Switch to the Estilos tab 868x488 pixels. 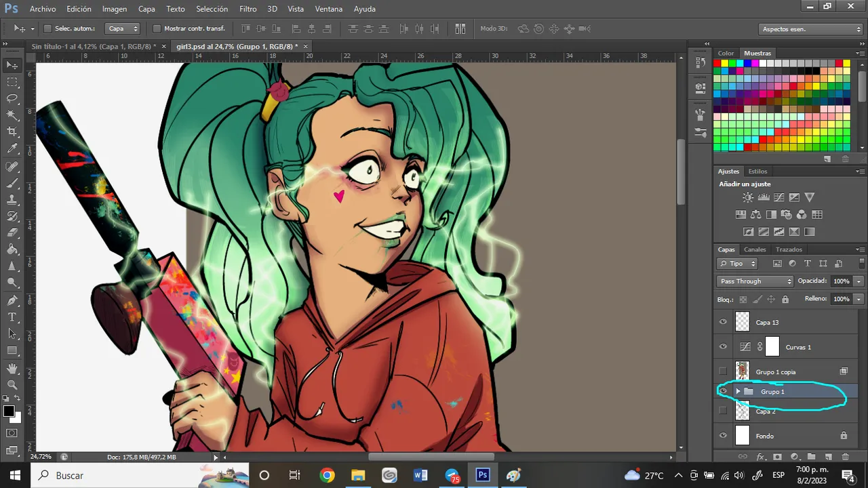757,171
